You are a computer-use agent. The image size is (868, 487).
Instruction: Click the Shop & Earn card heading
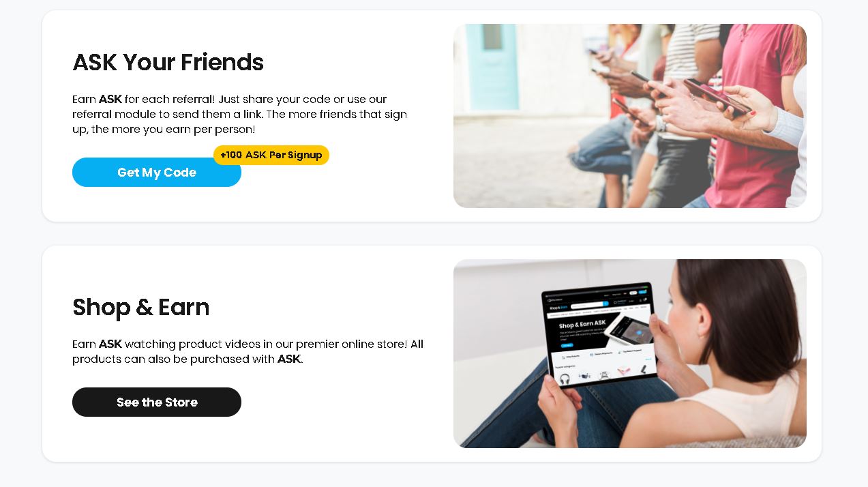point(141,307)
